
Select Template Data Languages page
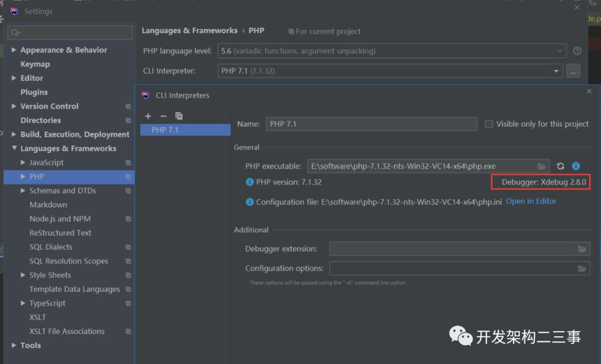(75, 290)
